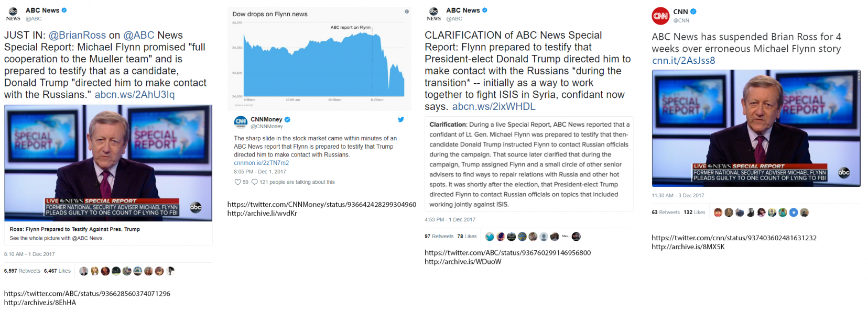The image size is (868, 312).
Task: Click Special Report image in CNN tweet
Action: [x=756, y=128]
